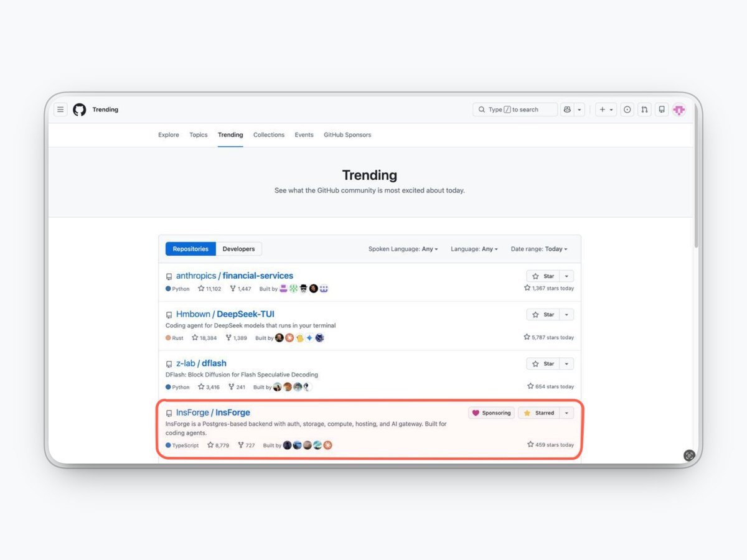This screenshot has width=747, height=560.
Task: Open 1,447 forks of financial-services
Action: pos(240,289)
